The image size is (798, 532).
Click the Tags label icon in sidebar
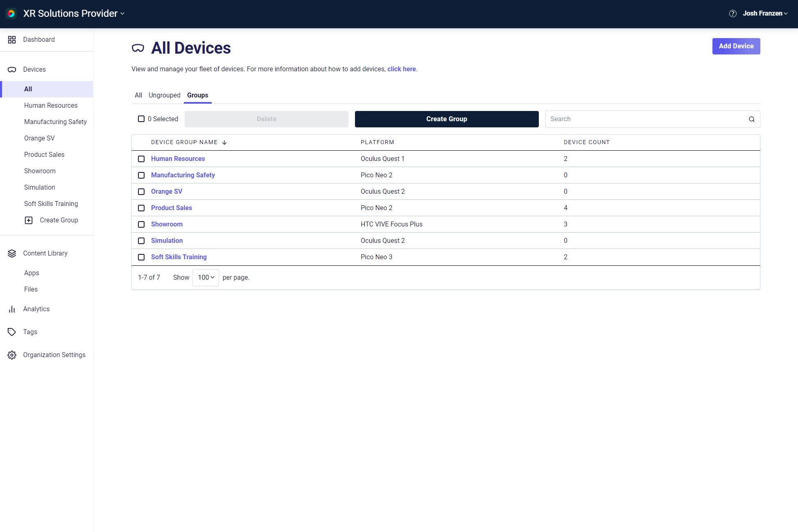(x=11, y=331)
